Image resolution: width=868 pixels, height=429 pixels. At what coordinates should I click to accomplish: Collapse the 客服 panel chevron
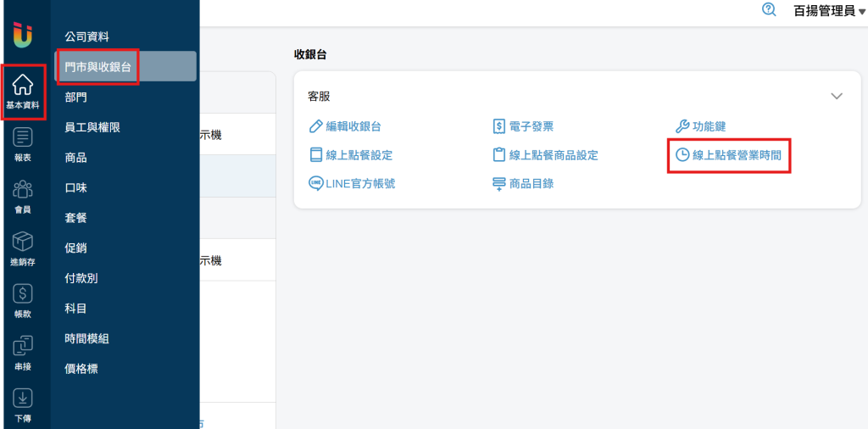(x=837, y=97)
